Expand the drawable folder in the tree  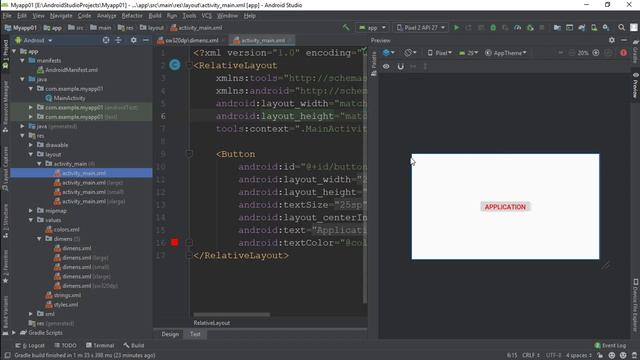click(x=31, y=145)
